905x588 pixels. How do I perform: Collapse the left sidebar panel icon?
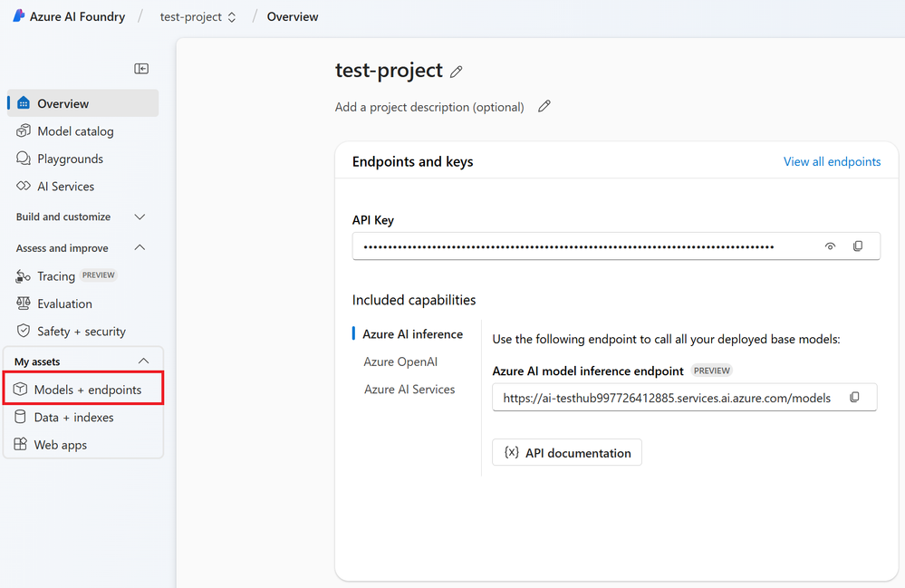[x=141, y=69]
